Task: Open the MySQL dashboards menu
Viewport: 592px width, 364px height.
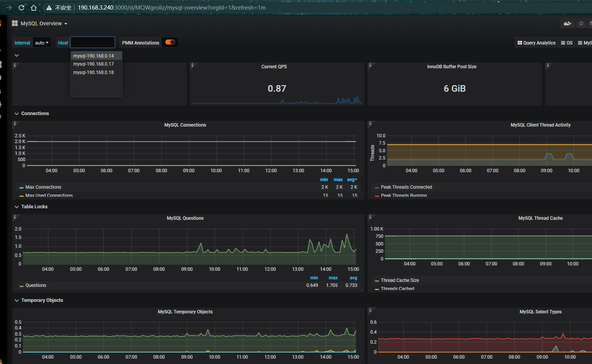Action: click(584, 43)
